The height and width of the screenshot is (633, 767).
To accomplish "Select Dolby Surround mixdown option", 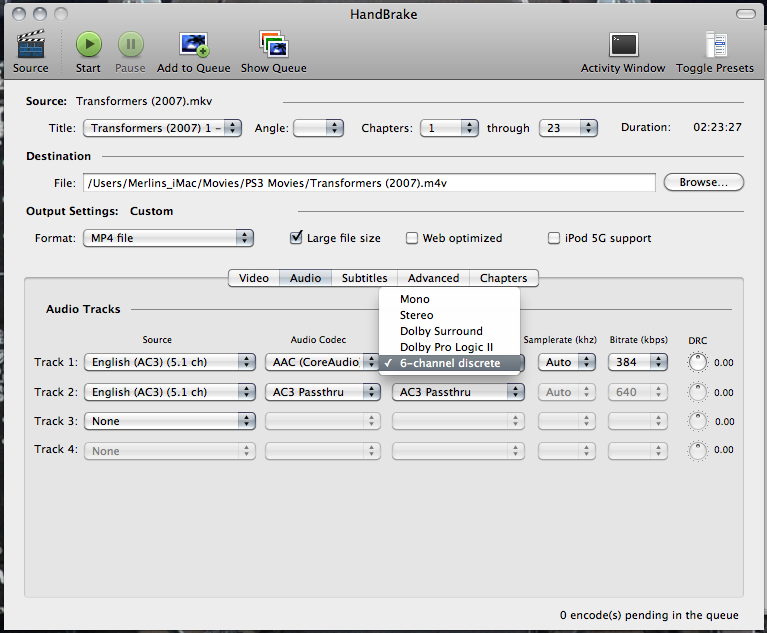I will click(x=449, y=331).
